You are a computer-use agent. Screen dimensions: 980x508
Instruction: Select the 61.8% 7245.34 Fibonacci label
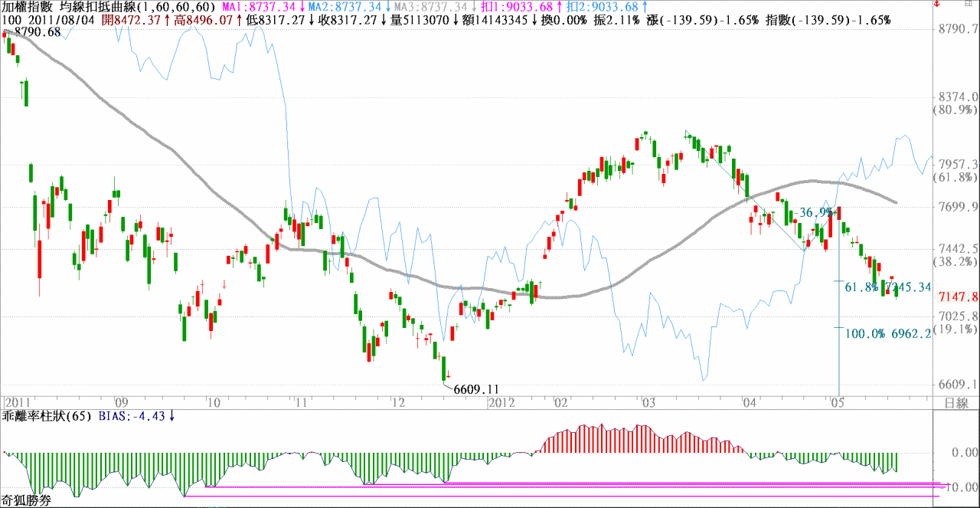887,287
